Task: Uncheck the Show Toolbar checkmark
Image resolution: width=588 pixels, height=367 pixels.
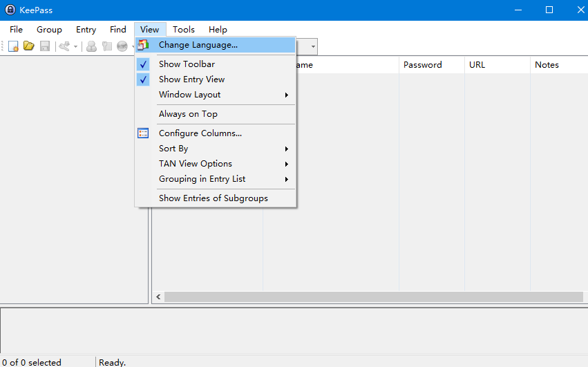Action: [143, 64]
